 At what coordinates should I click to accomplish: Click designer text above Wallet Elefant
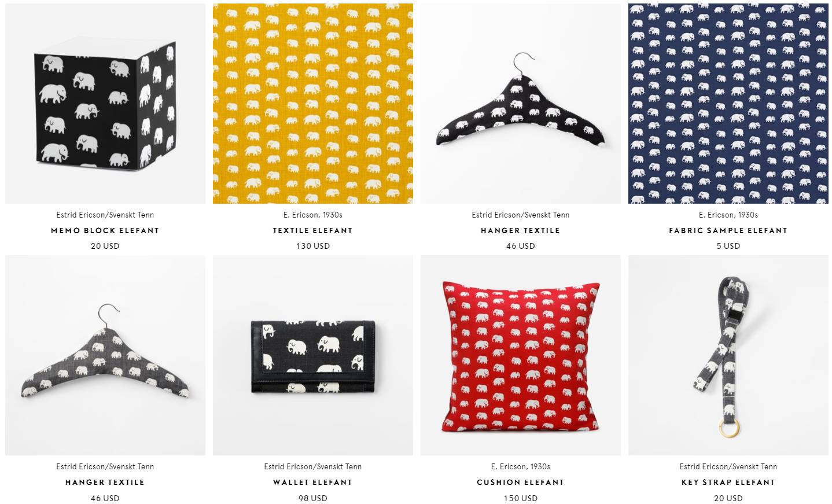[x=313, y=466]
